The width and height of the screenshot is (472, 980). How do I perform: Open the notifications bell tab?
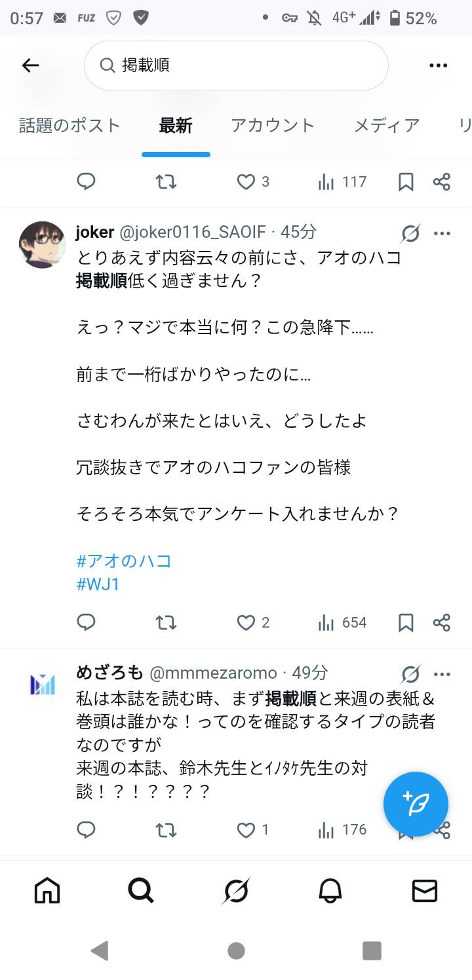tap(330, 891)
